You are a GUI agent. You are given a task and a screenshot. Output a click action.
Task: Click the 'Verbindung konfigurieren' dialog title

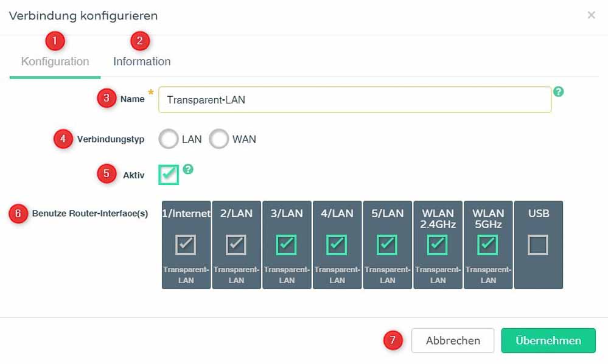(83, 16)
